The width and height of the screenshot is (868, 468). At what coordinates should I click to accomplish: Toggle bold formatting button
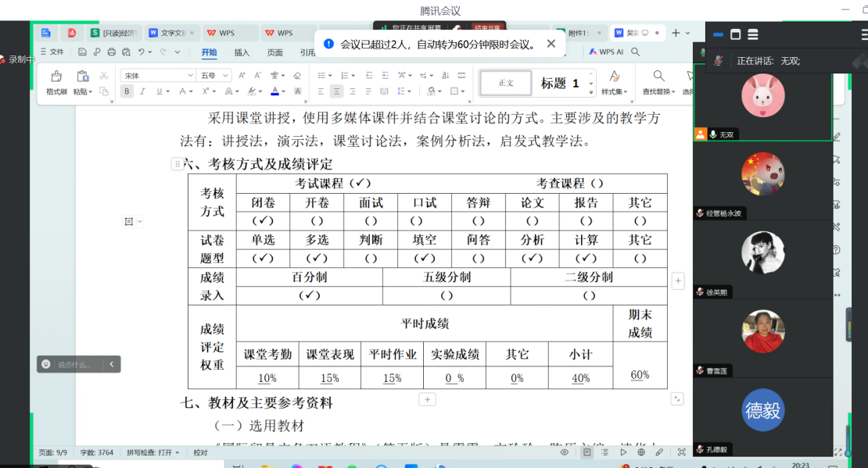(x=127, y=91)
